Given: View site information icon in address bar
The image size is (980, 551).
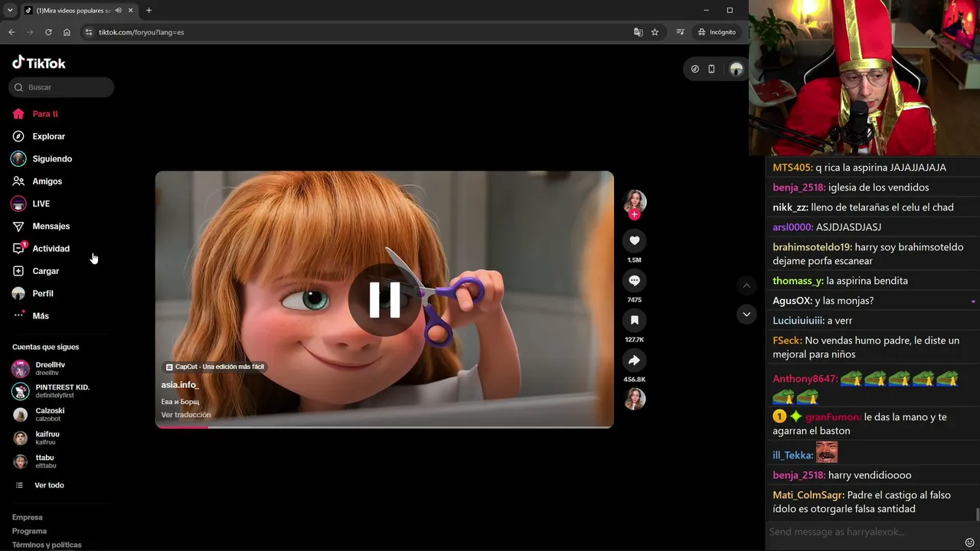Looking at the screenshot, I should pos(89,32).
